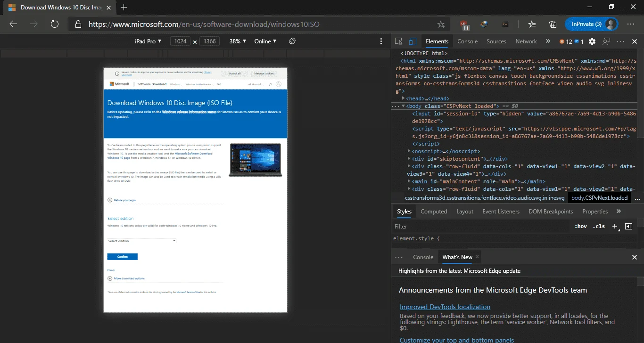644x343 pixels.
Task: Click the viewport width field showing 1024
Action: (x=181, y=41)
